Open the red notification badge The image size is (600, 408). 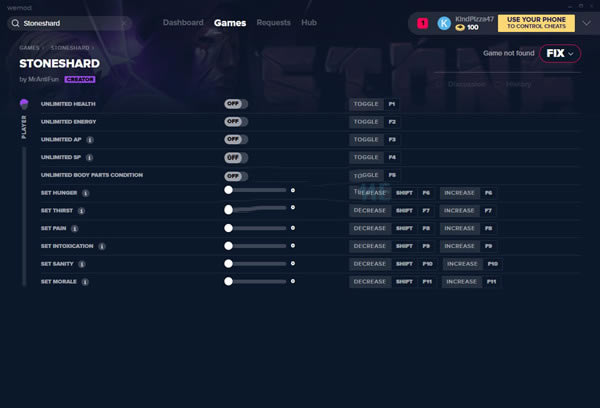coord(422,23)
